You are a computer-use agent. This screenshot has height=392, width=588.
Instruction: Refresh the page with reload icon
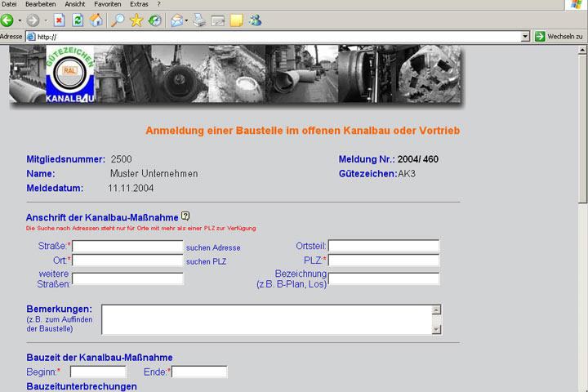(x=78, y=20)
